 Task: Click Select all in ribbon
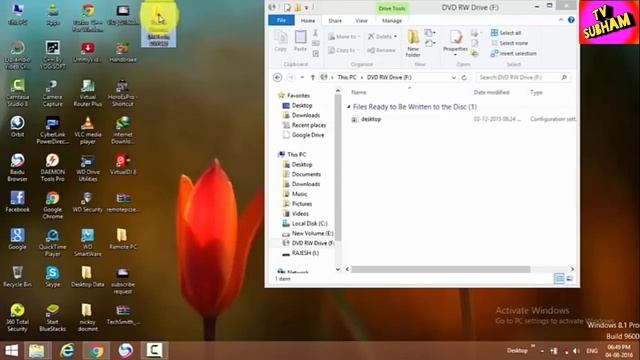tap(506, 33)
